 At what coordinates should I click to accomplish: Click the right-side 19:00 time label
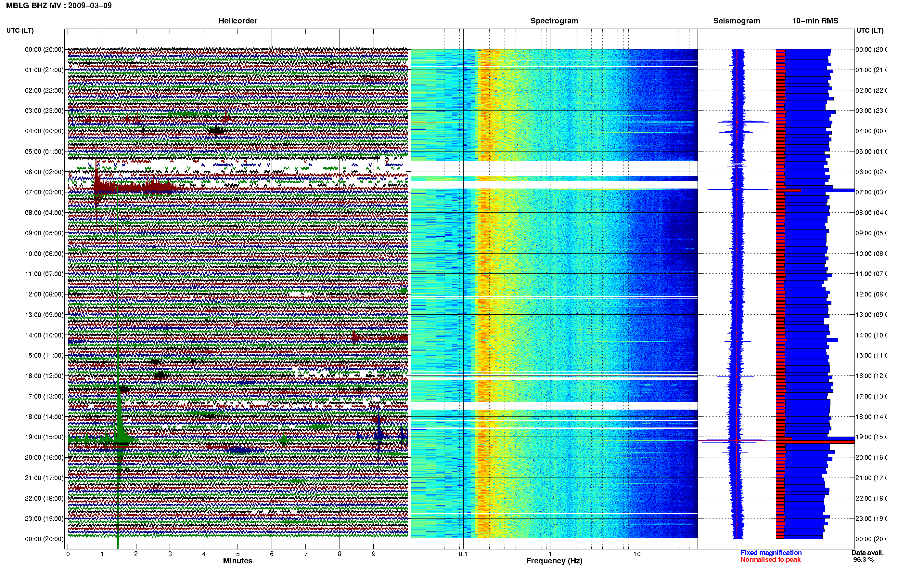(x=871, y=437)
